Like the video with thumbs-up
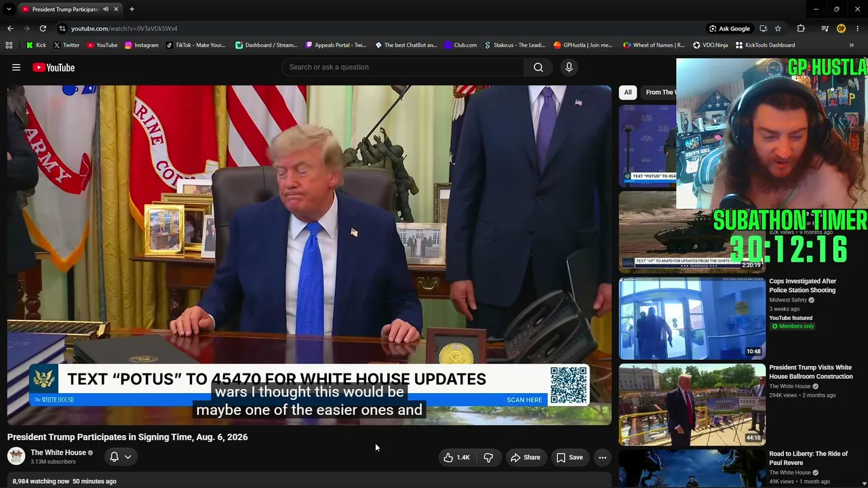Image resolution: width=868 pixels, height=488 pixels. coord(456,457)
